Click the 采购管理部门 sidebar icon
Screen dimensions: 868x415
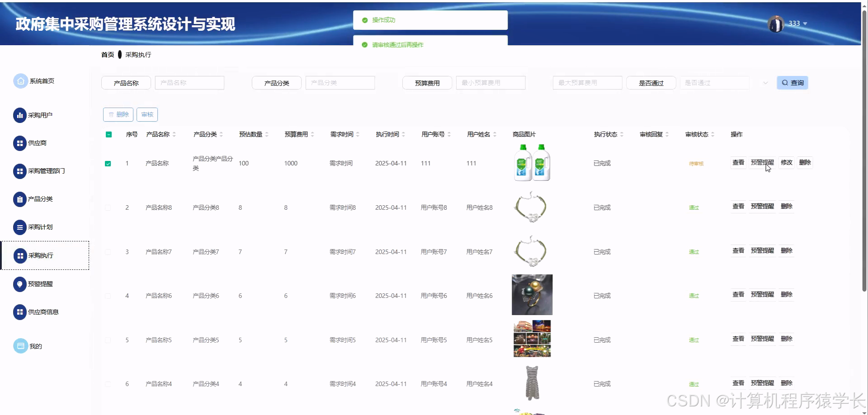pos(20,171)
